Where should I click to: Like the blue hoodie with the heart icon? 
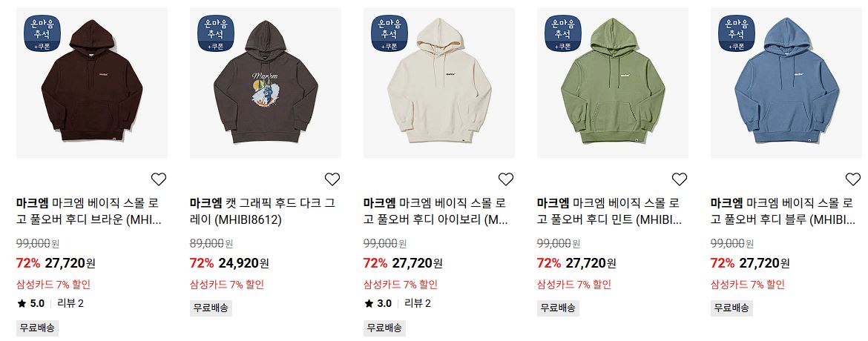(x=853, y=179)
